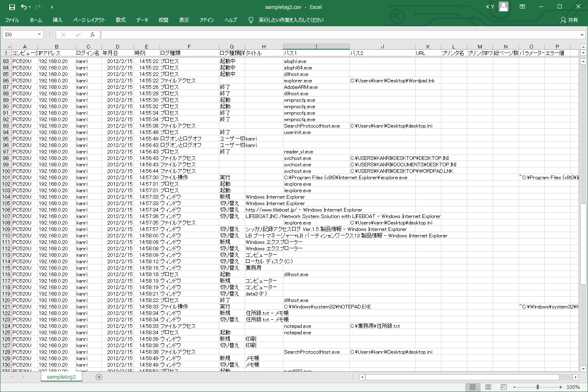Click the Save icon in title bar

pyautogui.click(x=12, y=7)
